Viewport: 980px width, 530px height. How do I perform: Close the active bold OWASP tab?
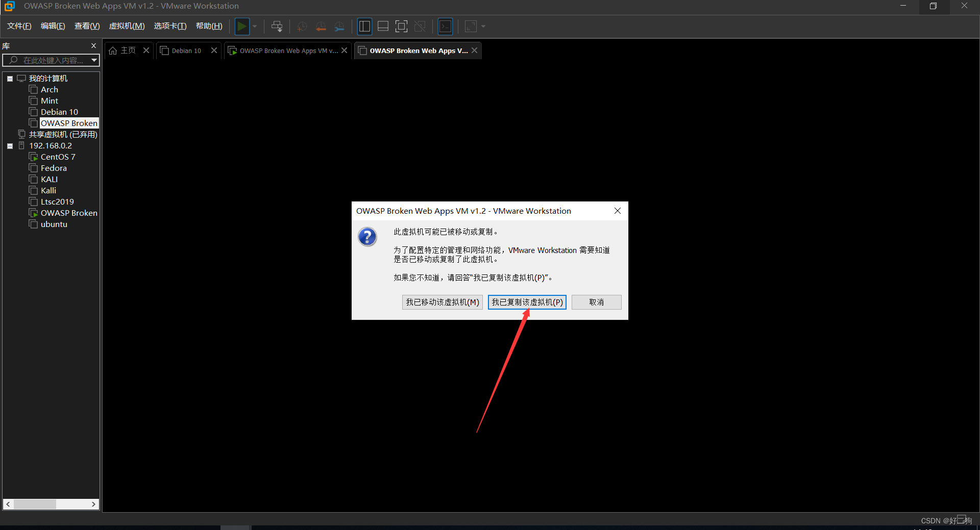point(475,50)
